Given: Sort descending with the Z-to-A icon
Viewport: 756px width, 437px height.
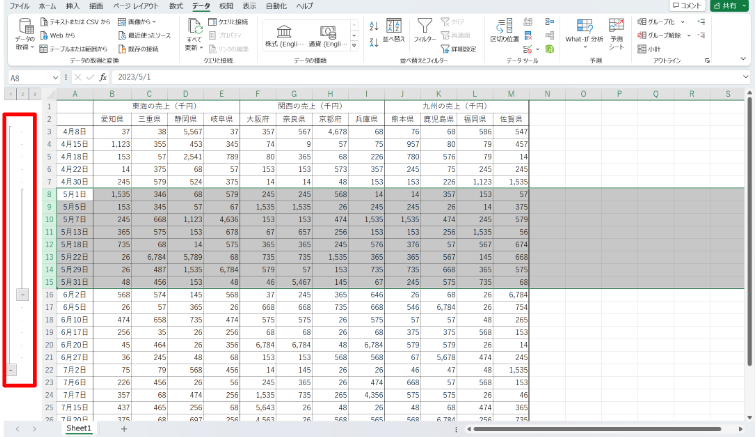Looking at the screenshot, I should (x=374, y=42).
